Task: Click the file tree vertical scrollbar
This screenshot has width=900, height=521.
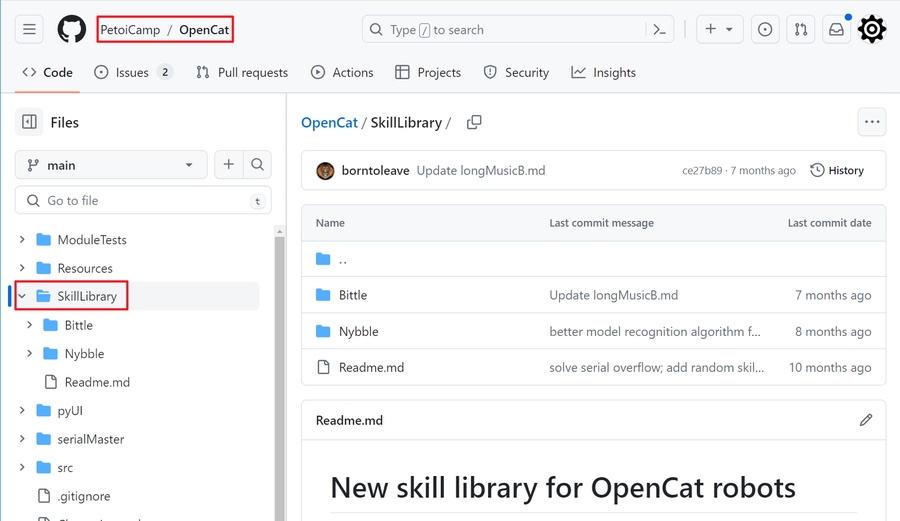Action: point(280,380)
